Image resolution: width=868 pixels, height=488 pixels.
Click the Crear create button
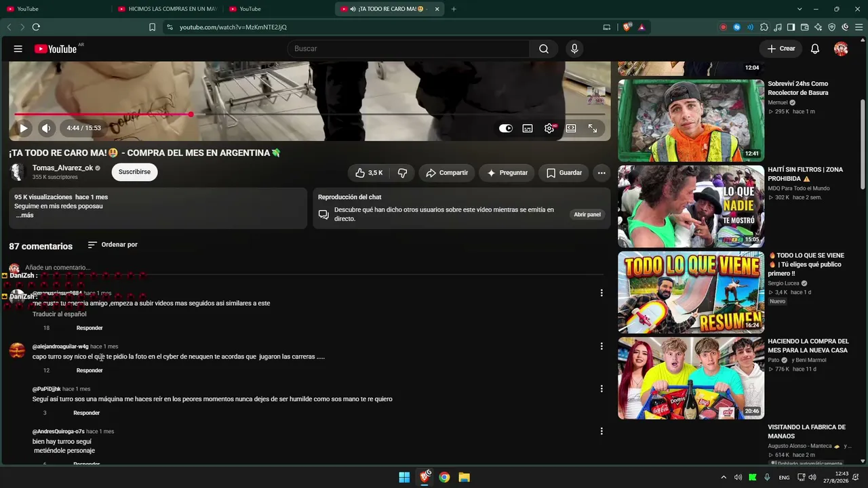pyautogui.click(x=781, y=49)
